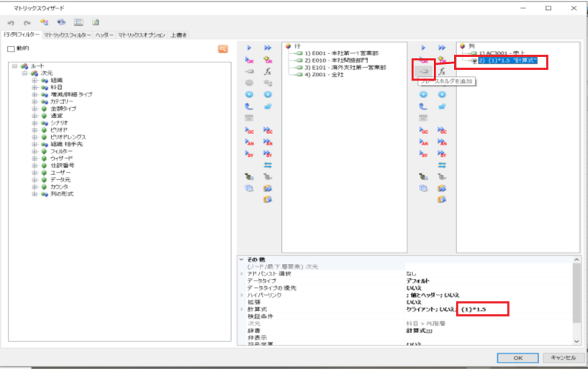Viewport: 588px width, 369px height.
Task: Click the add placeholder icon in column toolbar
Action: [423, 71]
